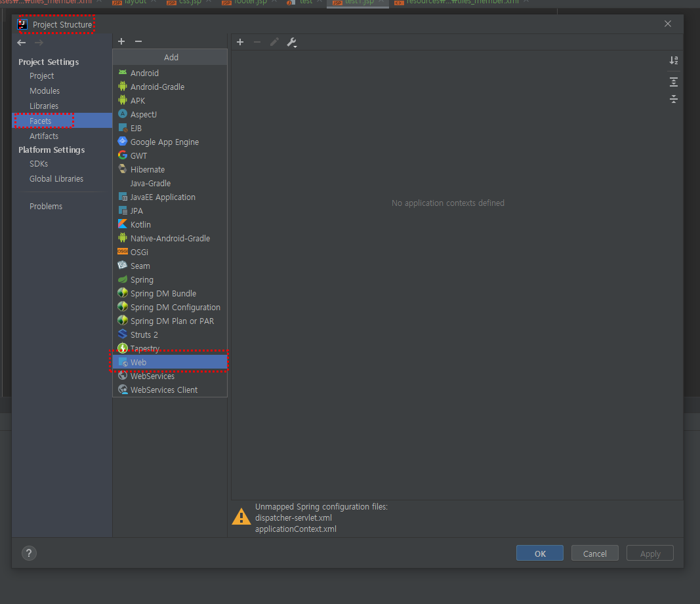The height and width of the screenshot is (604, 700).
Task: Select Web facet in Add list
Action: tap(170, 362)
